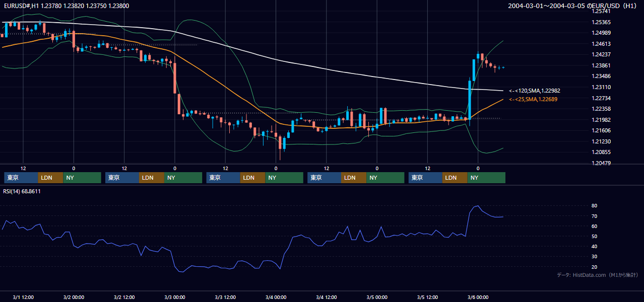Click price axis value 1.22358
Viewport: 644px width, 302px height.
(x=601, y=109)
